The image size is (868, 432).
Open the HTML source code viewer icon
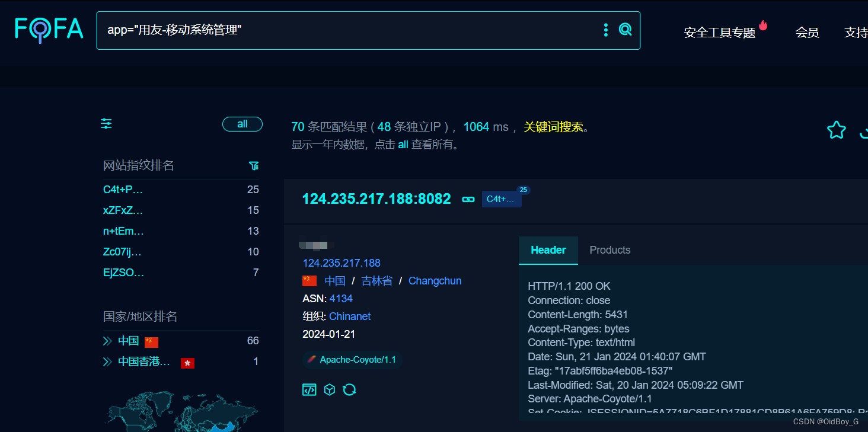[309, 389]
